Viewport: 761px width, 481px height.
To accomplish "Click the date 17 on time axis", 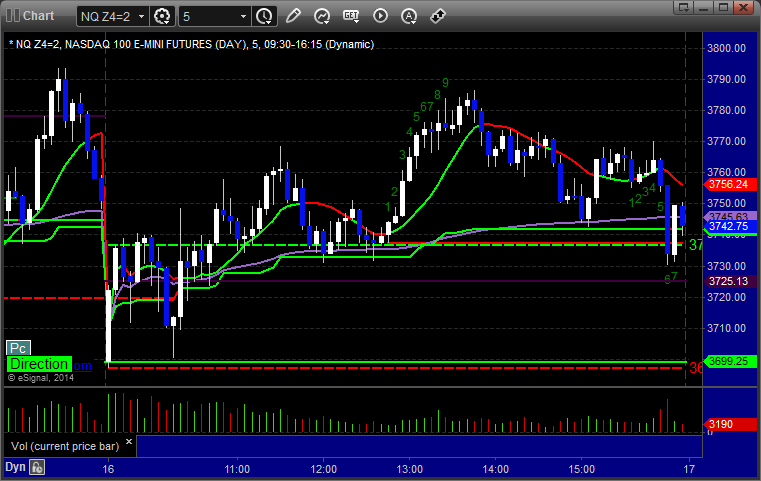I will pyautogui.click(x=689, y=469).
